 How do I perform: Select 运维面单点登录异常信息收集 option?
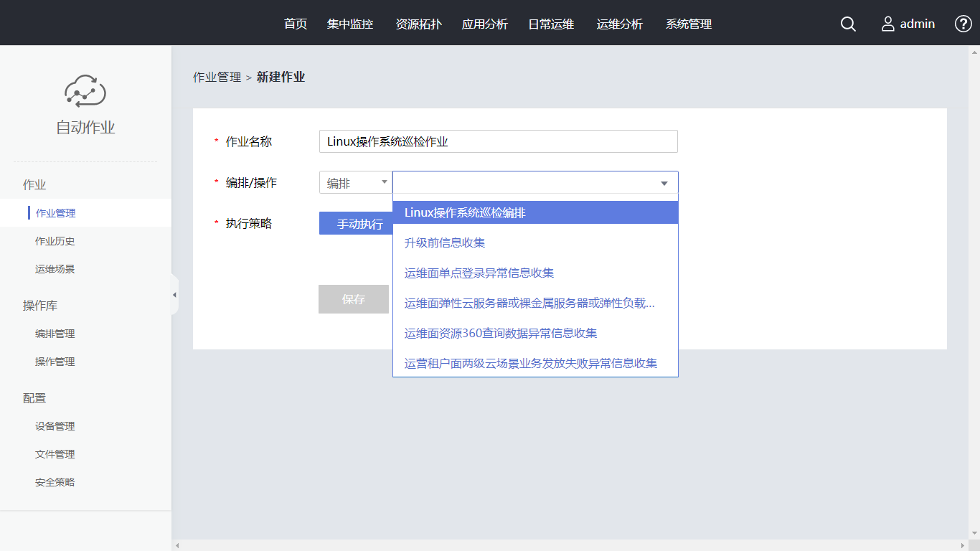pos(479,273)
